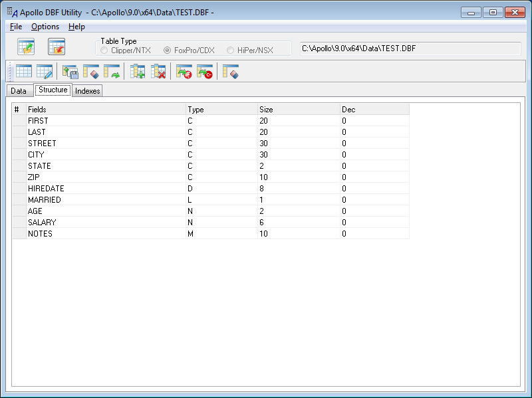The image size is (532, 398).
Task: Click the Fields column header
Action: point(106,110)
